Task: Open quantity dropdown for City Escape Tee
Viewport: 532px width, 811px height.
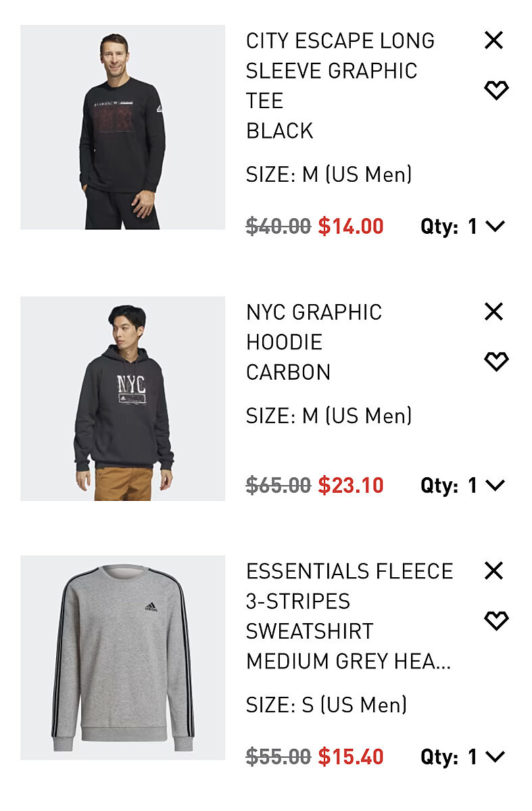Action: (x=487, y=226)
